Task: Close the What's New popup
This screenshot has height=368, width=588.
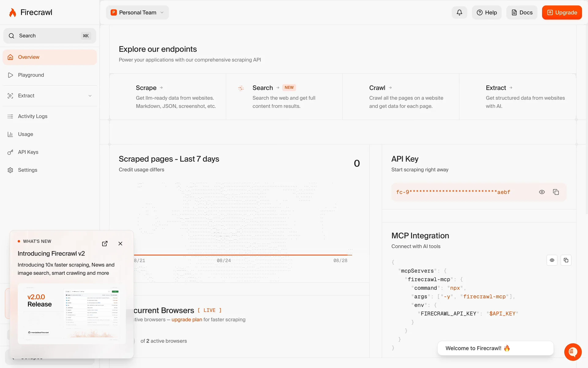Action: (120, 243)
